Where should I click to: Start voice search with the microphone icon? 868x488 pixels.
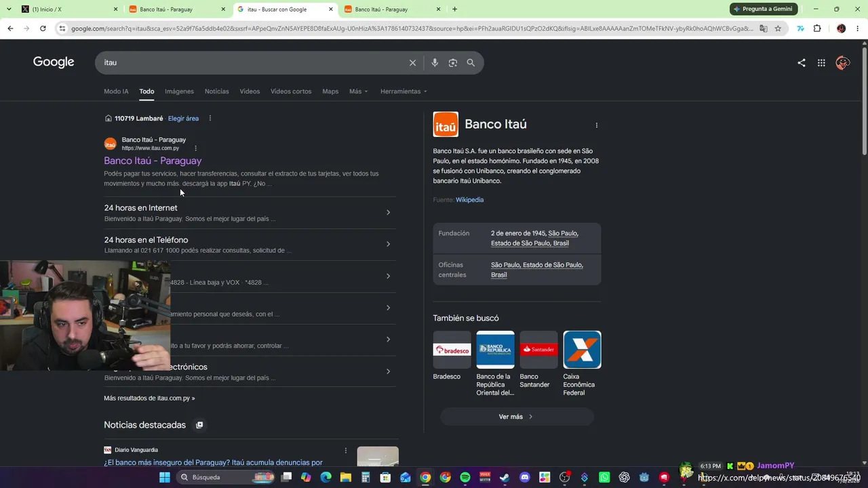point(435,62)
